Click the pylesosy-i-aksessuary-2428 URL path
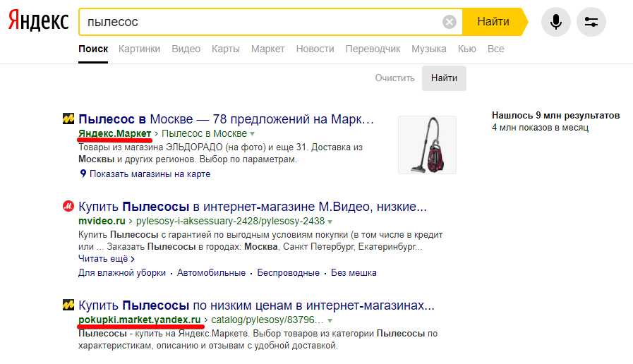 (x=230, y=221)
